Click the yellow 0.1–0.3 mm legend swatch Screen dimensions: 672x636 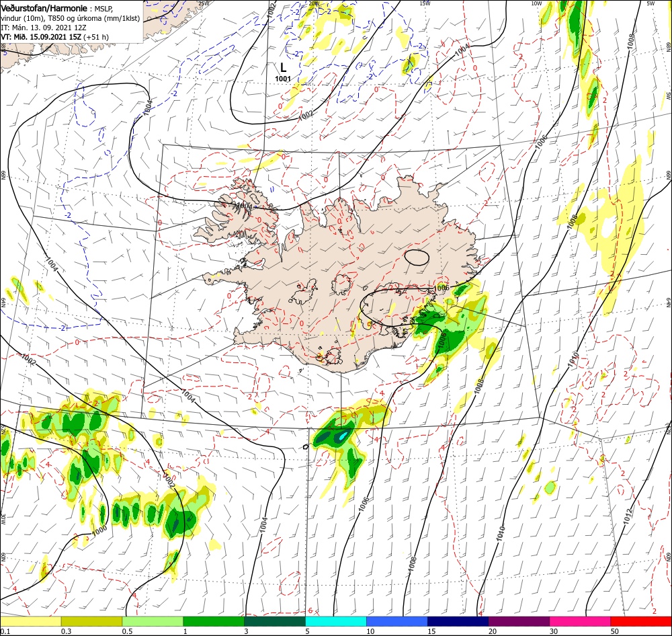coord(30,621)
